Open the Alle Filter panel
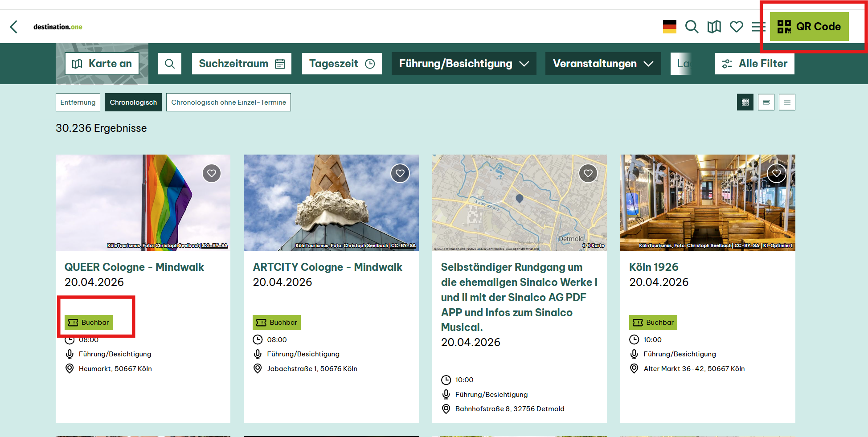Screen dimensions: 868x437 click(x=754, y=64)
